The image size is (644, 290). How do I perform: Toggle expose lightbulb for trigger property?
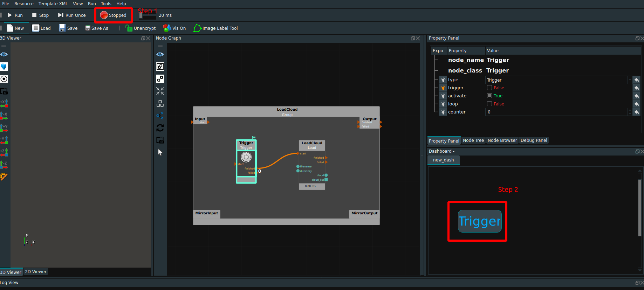pyautogui.click(x=443, y=88)
